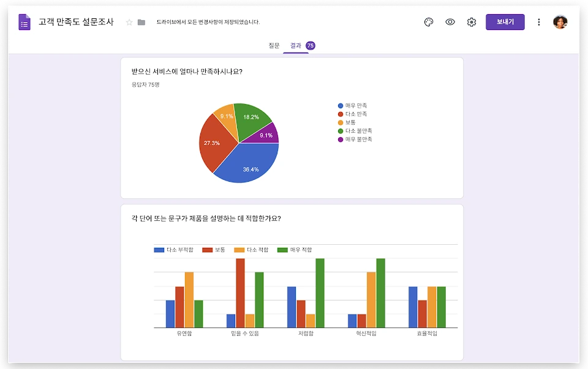Click the form title 고객 만족도 설문조사
Viewport: 588px width, 369px height.
click(x=76, y=22)
